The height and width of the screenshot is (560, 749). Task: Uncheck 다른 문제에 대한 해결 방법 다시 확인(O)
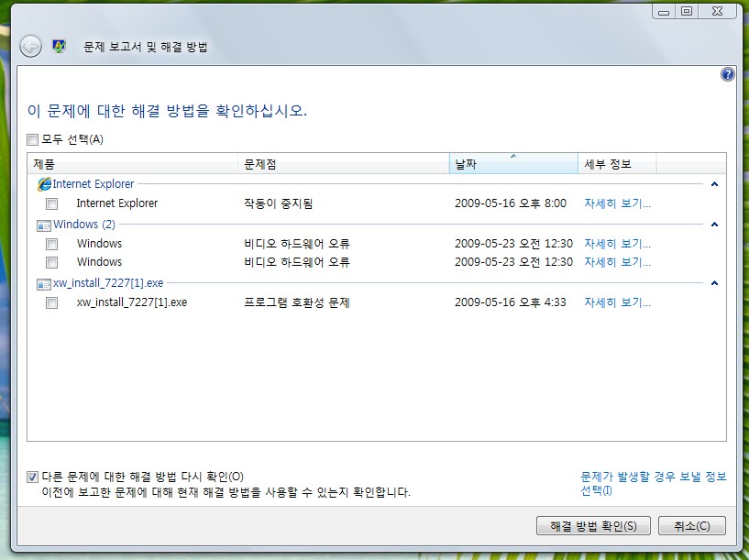[x=32, y=477]
